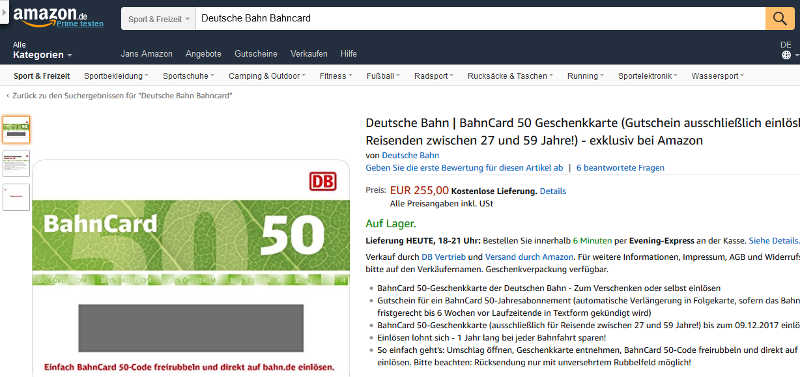Go to Verkaufen
This screenshot has width=800, height=377.
[309, 54]
